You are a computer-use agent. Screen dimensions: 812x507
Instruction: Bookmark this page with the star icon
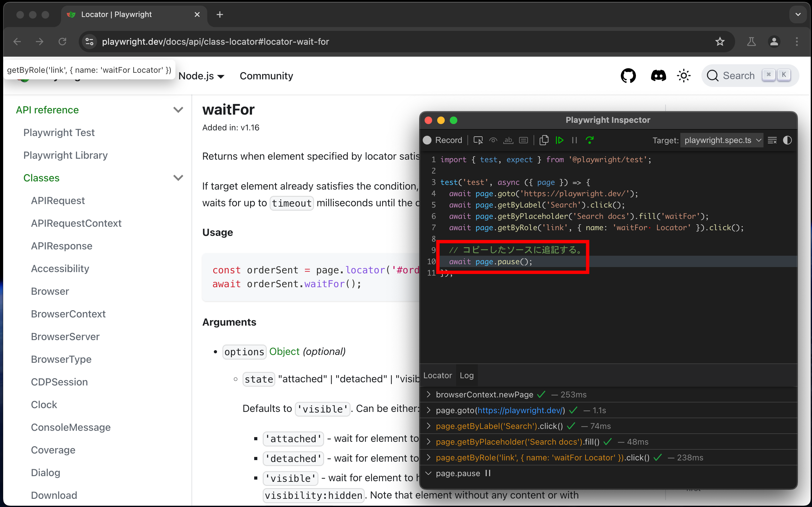[720, 42]
